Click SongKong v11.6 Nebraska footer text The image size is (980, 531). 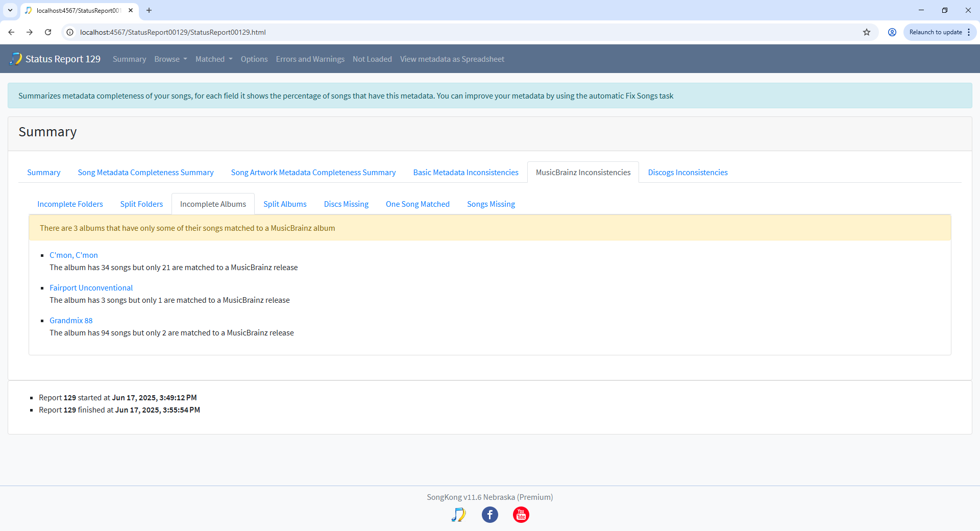(x=490, y=497)
